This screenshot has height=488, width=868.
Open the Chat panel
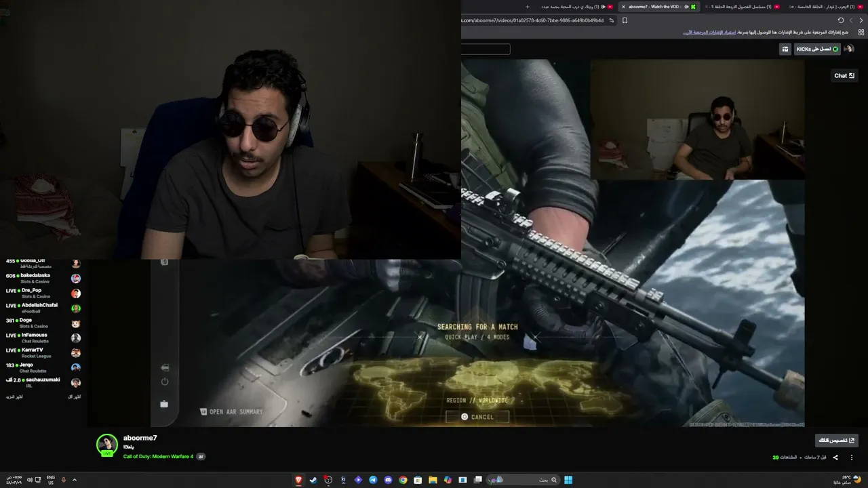tap(844, 75)
